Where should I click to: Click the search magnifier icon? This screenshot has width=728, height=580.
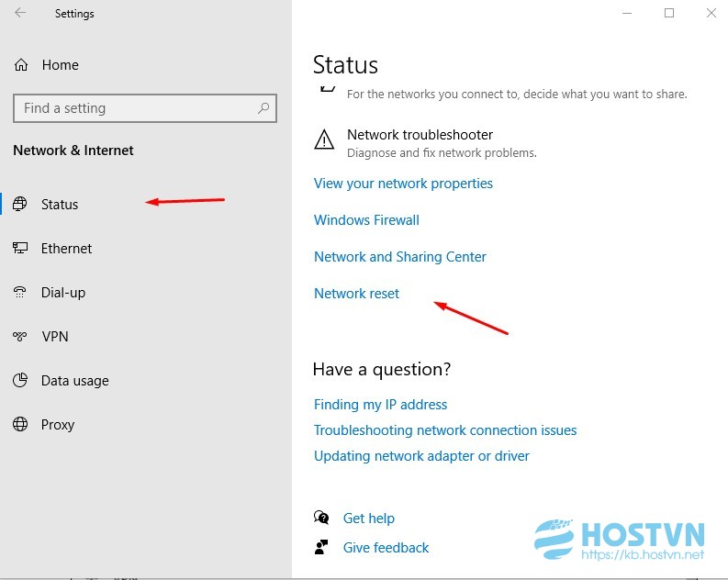(x=263, y=108)
